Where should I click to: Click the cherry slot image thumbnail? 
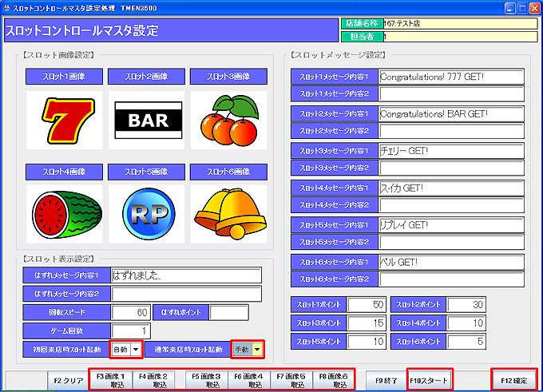point(228,121)
